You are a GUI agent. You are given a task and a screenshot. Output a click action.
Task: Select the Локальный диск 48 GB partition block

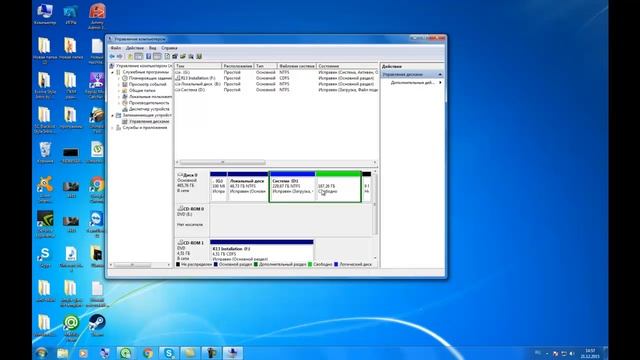248,187
